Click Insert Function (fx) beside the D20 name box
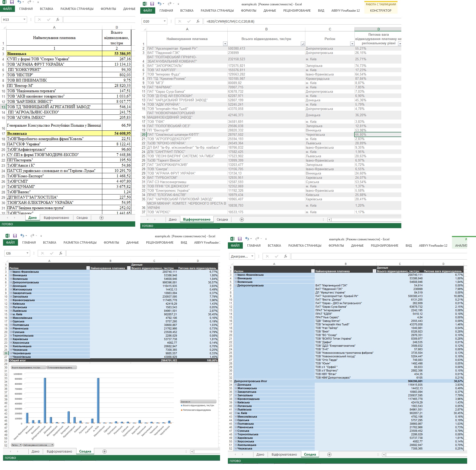476x470 pixels. [x=198, y=21]
